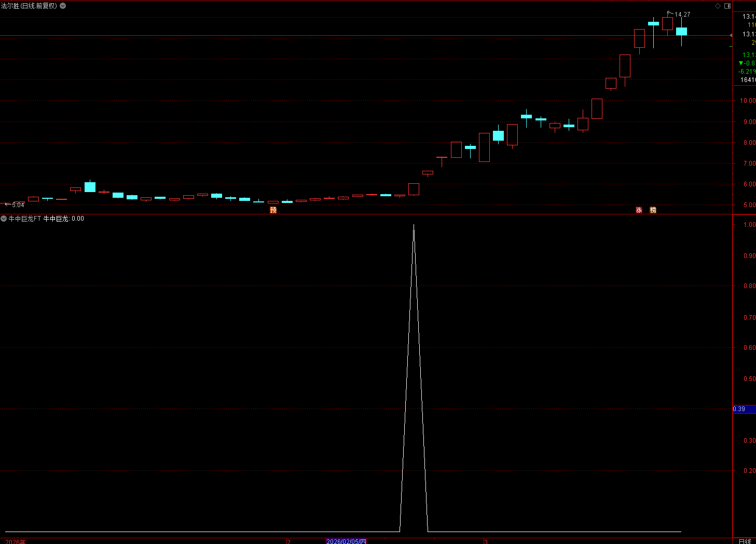Screen dimensions: 756x544
Task: Click the green -0.87 change value in quote panel
Action: point(747,63)
